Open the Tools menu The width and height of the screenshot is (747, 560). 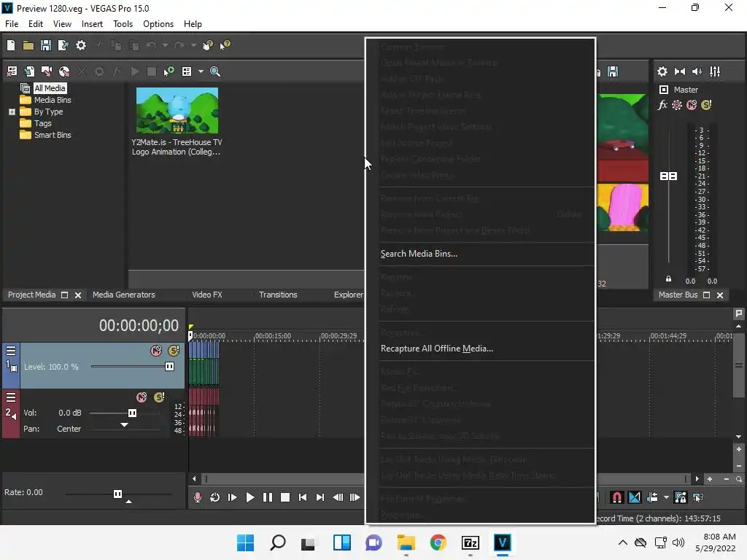pyautogui.click(x=123, y=24)
